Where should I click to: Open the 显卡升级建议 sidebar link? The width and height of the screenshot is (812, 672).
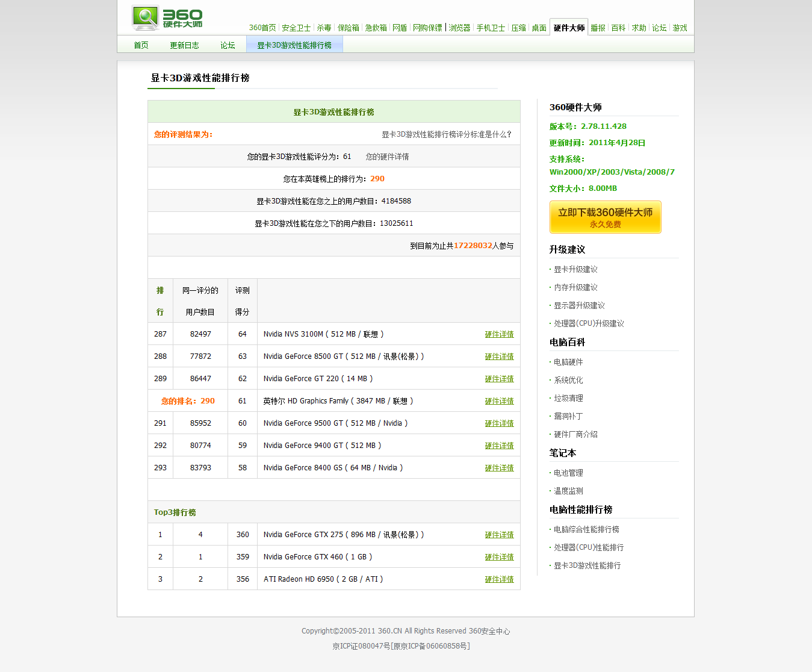coord(575,269)
